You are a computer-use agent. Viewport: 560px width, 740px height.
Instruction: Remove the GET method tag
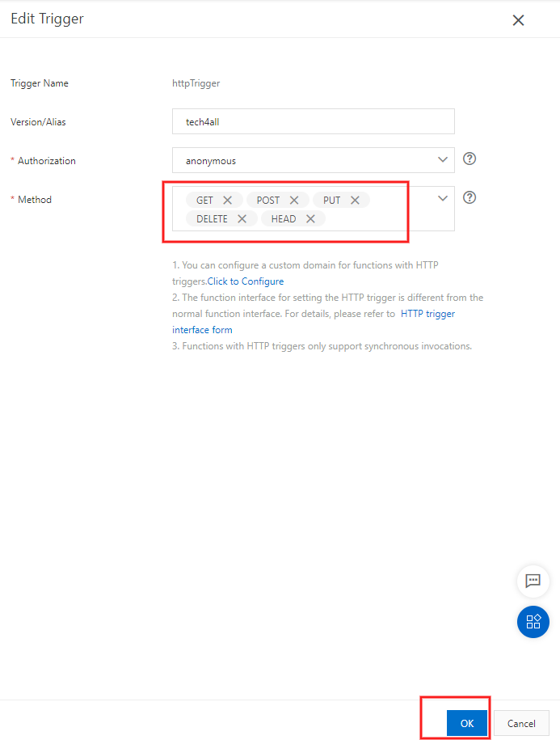click(227, 200)
